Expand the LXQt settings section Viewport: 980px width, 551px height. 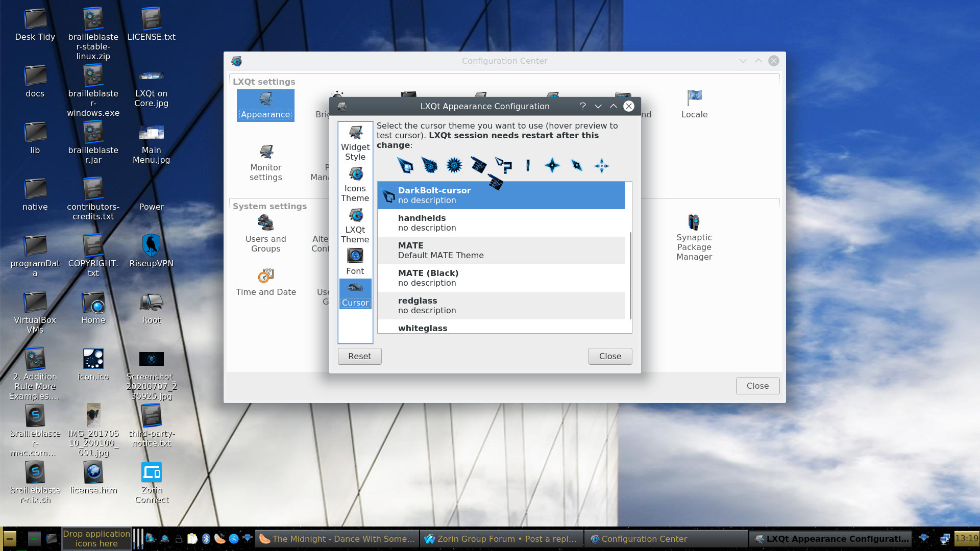coord(264,82)
